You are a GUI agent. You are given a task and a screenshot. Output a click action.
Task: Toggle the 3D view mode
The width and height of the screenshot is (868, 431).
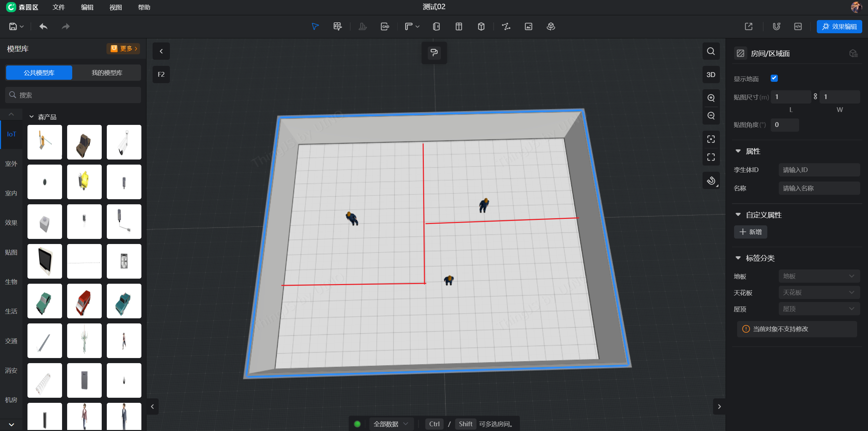(x=711, y=75)
